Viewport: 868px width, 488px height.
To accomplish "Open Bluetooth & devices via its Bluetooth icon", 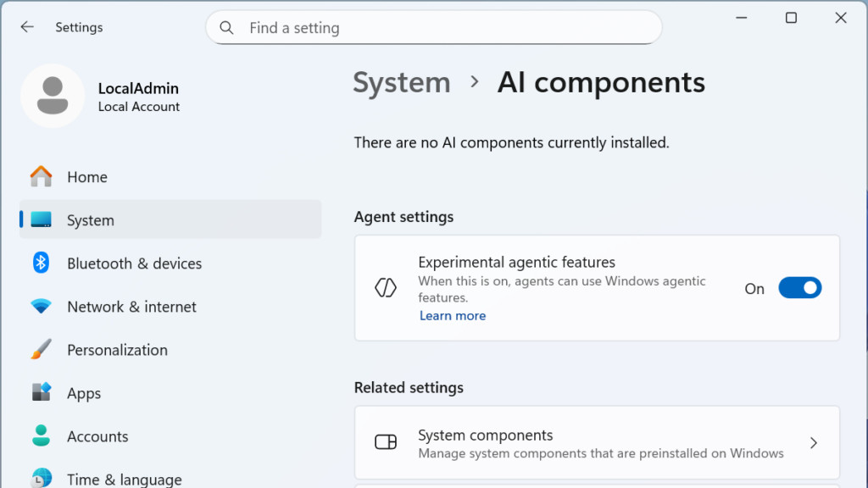I will coord(40,263).
